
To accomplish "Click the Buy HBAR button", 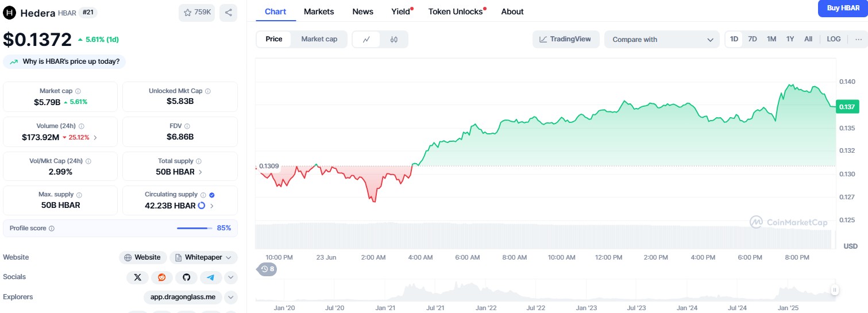I will pos(843,8).
